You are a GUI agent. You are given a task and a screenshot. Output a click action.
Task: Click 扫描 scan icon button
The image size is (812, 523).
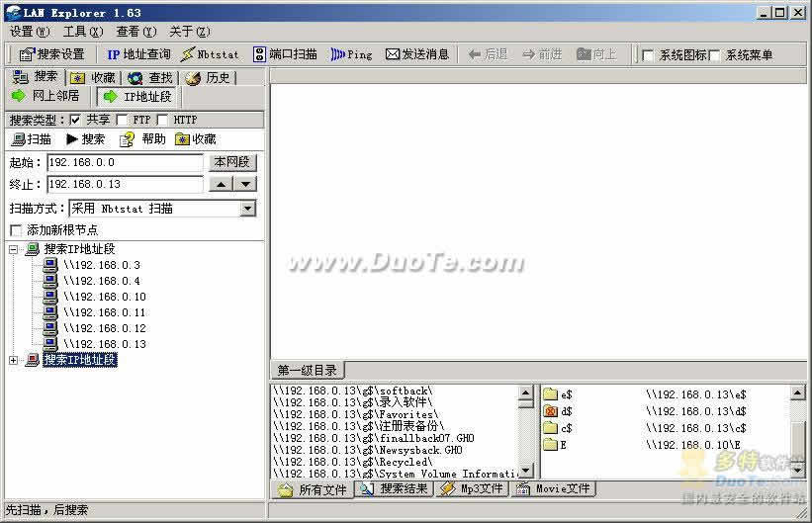pos(32,139)
